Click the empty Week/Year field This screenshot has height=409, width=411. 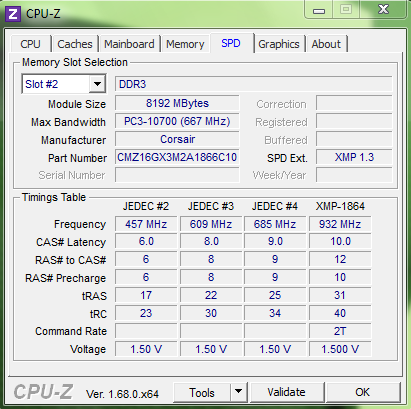pos(354,175)
